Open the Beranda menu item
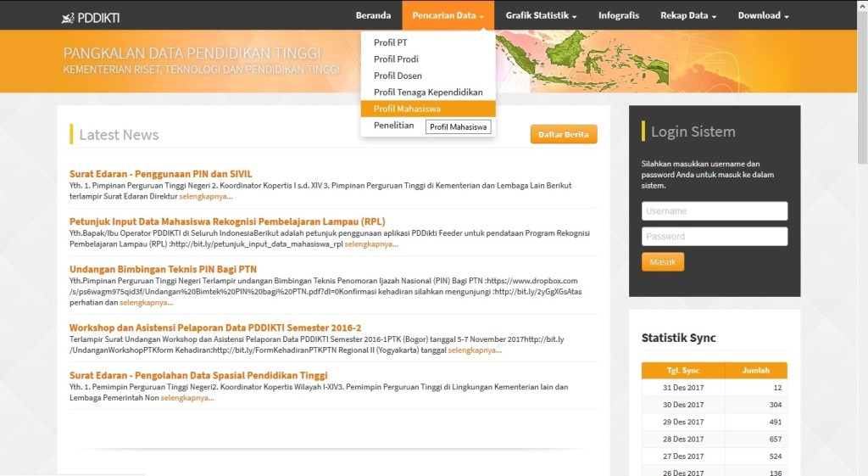The width and height of the screenshot is (868, 476). pos(373,15)
